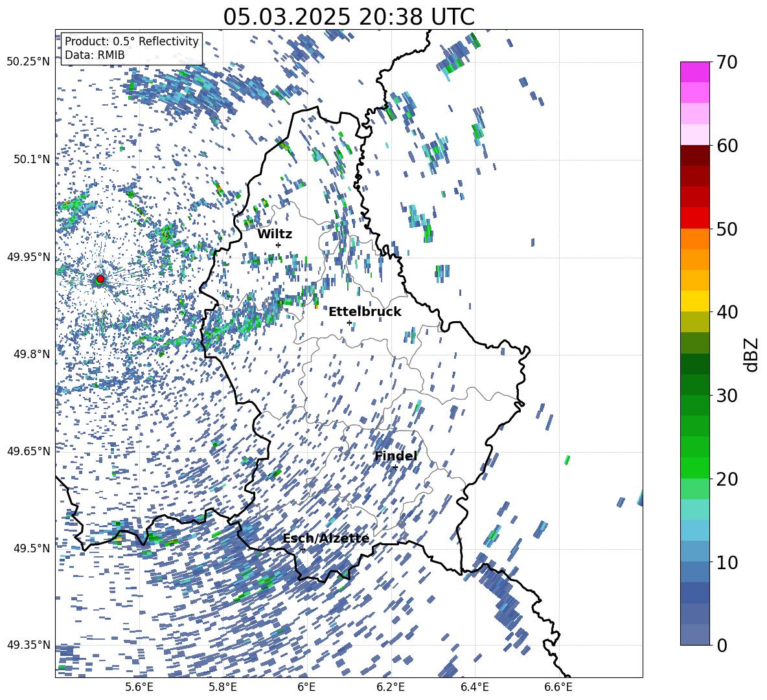Click the Product: 0.5° Reflectivity text
The height and width of the screenshot is (700, 767).
coord(132,41)
